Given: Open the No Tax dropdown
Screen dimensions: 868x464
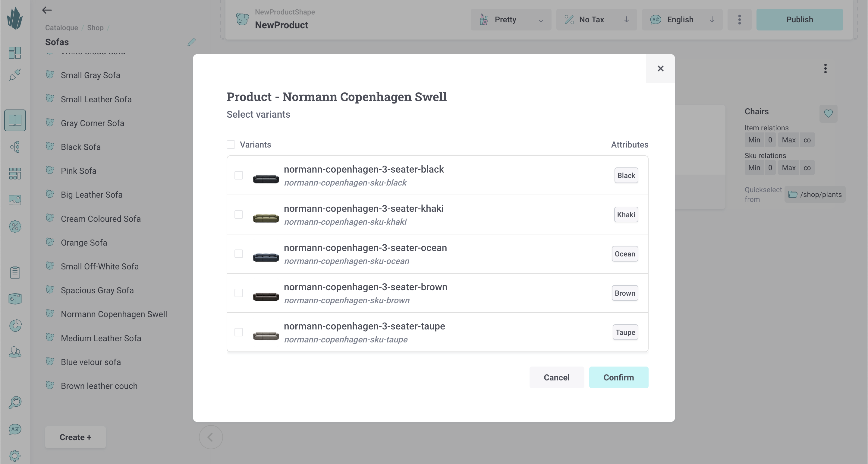Looking at the screenshot, I should pyautogui.click(x=596, y=20).
